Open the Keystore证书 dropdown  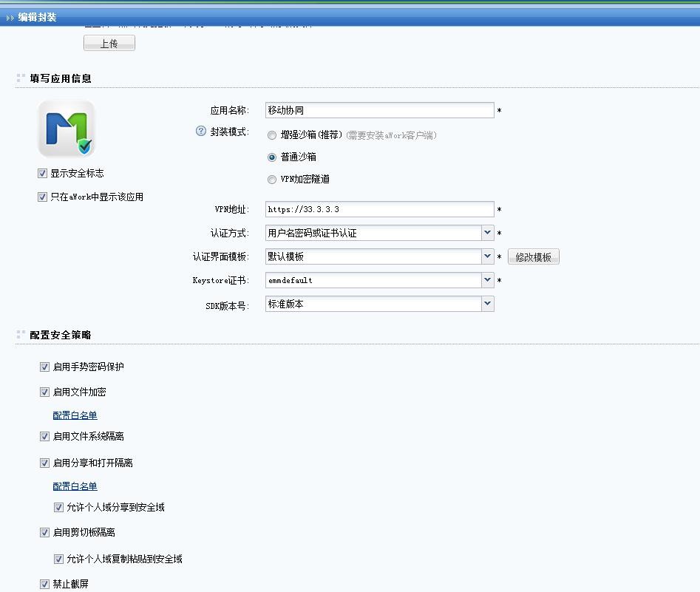(487, 280)
